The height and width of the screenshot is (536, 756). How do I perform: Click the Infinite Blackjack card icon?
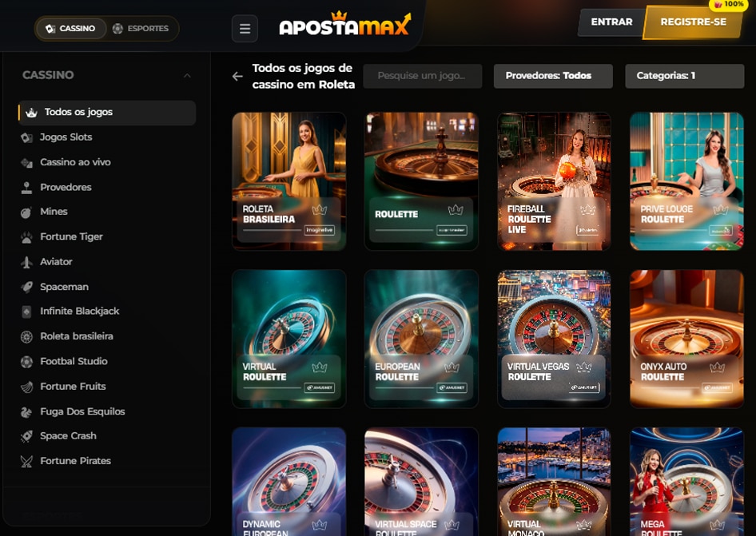pyautogui.click(x=26, y=312)
